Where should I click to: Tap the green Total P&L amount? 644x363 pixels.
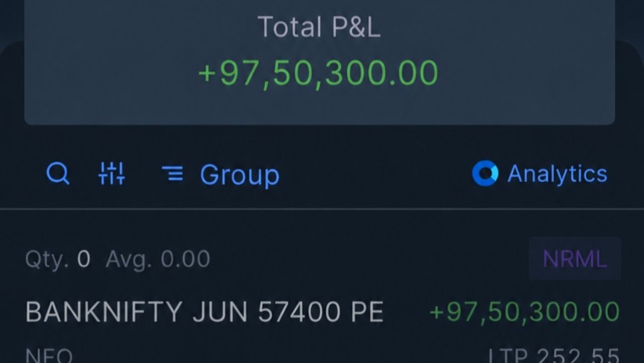[x=318, y=73]
